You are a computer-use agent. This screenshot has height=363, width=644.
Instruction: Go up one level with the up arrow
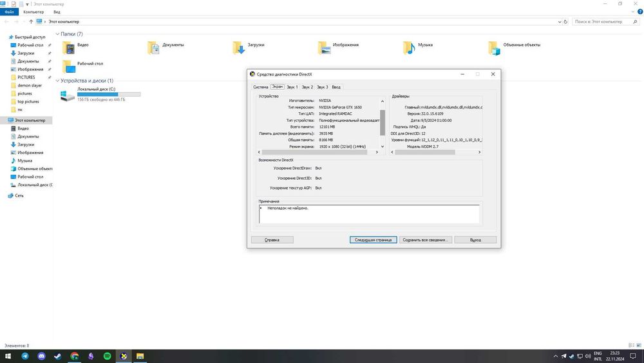(31, 22)
